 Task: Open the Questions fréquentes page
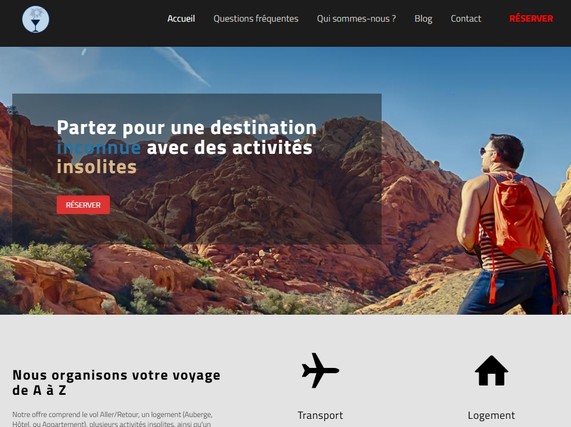(256, 19)
